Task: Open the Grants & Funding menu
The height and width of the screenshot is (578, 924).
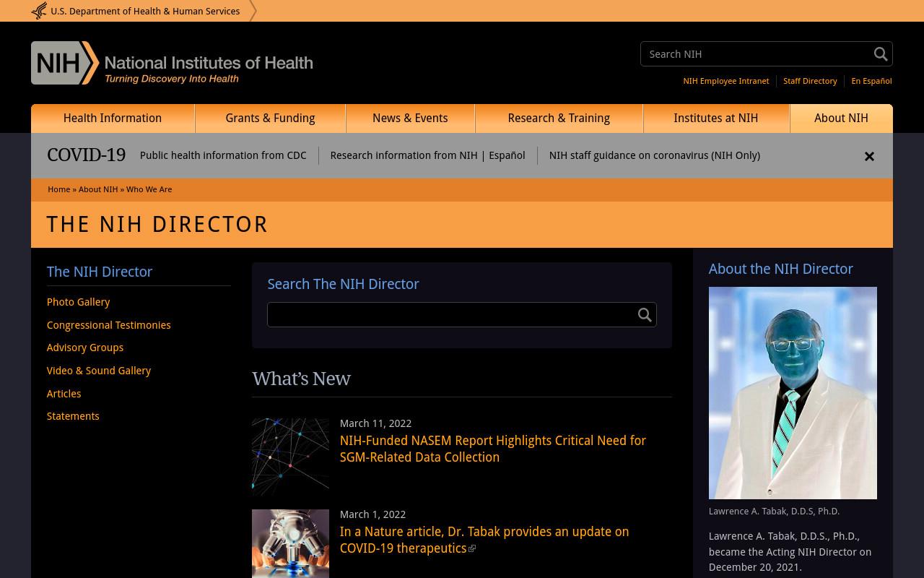Action: (x=270, y=118)
